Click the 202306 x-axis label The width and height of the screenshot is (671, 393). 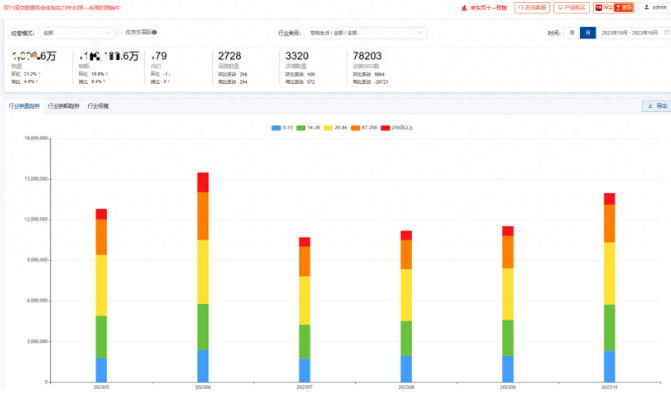tap(203, 387)
